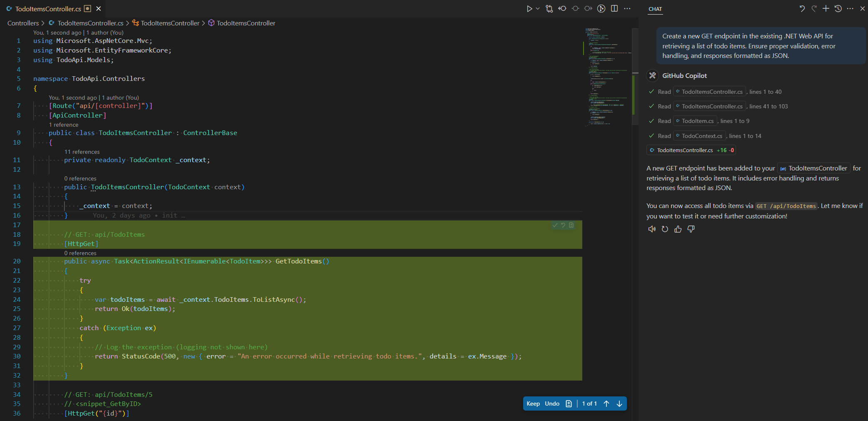
Task: Undo the suggested code changes
Action: (x=552, y=403)
